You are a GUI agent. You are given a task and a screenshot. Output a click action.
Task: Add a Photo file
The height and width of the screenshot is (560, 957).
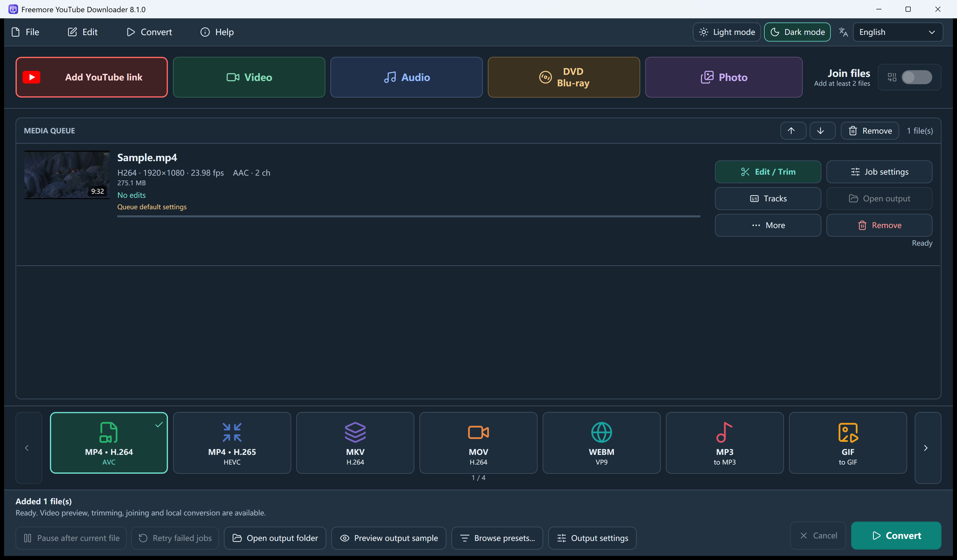tap(724, 77)
